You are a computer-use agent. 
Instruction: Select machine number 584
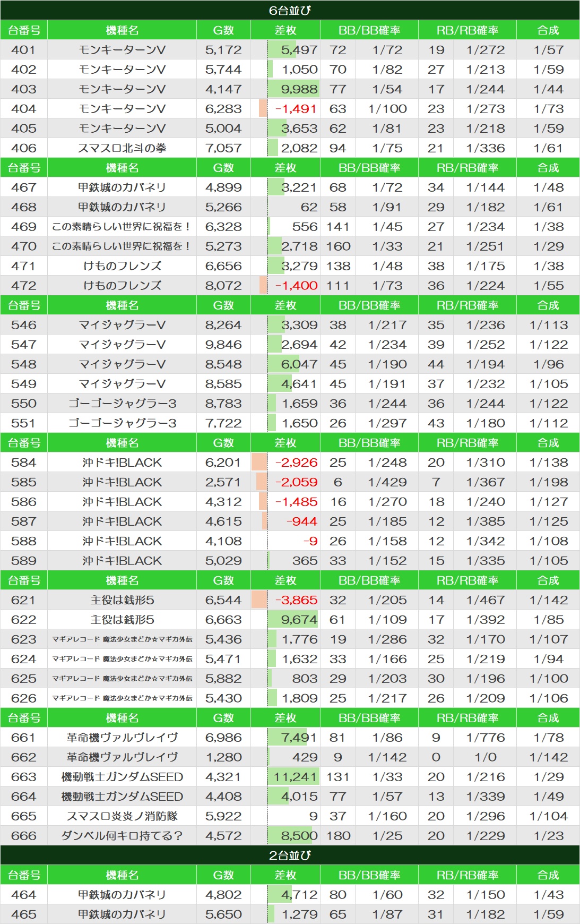[24, 463]
